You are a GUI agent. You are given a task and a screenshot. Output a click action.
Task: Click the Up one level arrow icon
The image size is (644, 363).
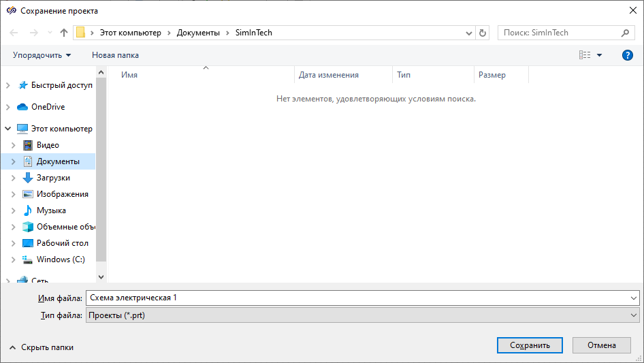tap(64, 33)
